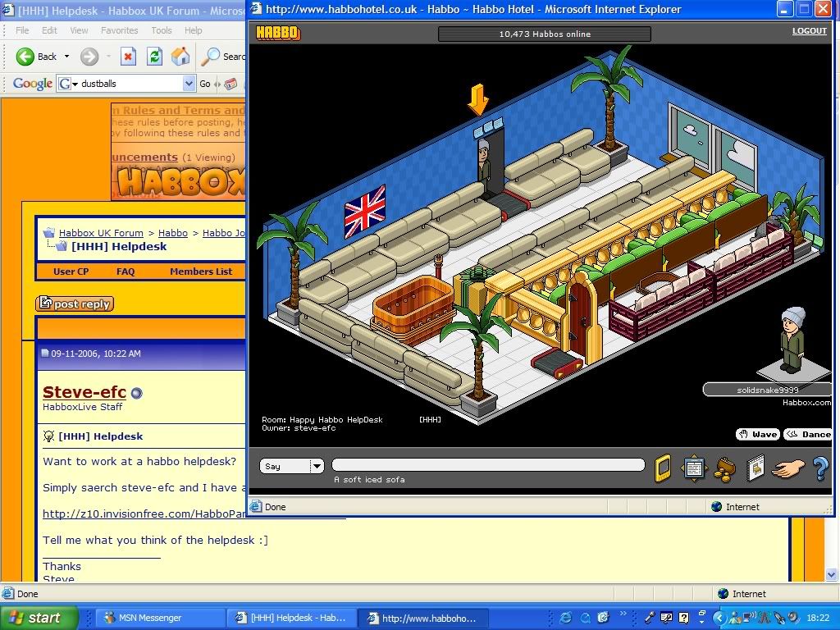This screenshot has height=630, width=840.
Task: Expand the Say chat mode dropdown
Action: point(317,466)
